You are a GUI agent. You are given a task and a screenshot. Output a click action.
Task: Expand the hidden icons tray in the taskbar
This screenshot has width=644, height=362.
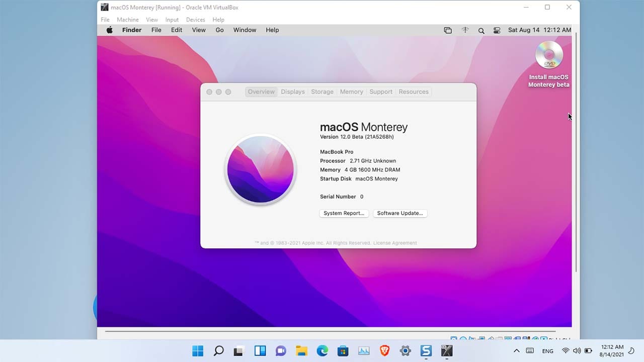point(516,350)
